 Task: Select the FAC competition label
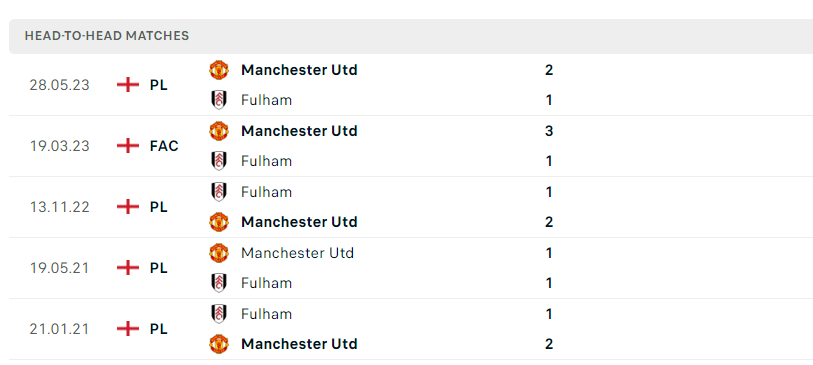pyautogui.click(x=164, y=146)
